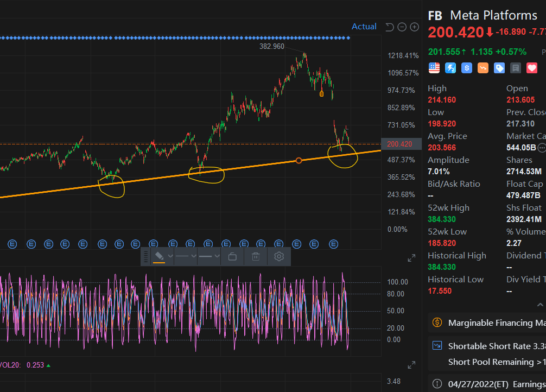Screen dimensions: 546x392
Task: Click the High value 214.160
Action: pyautogui.click(x=442, y=100)
